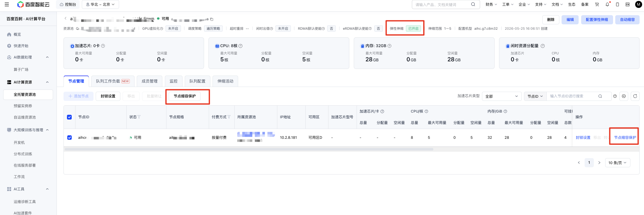This screenshot has width=644, height=215.
Task: Click the mobile phone icon in header
Action: click(x=617, y=4)
